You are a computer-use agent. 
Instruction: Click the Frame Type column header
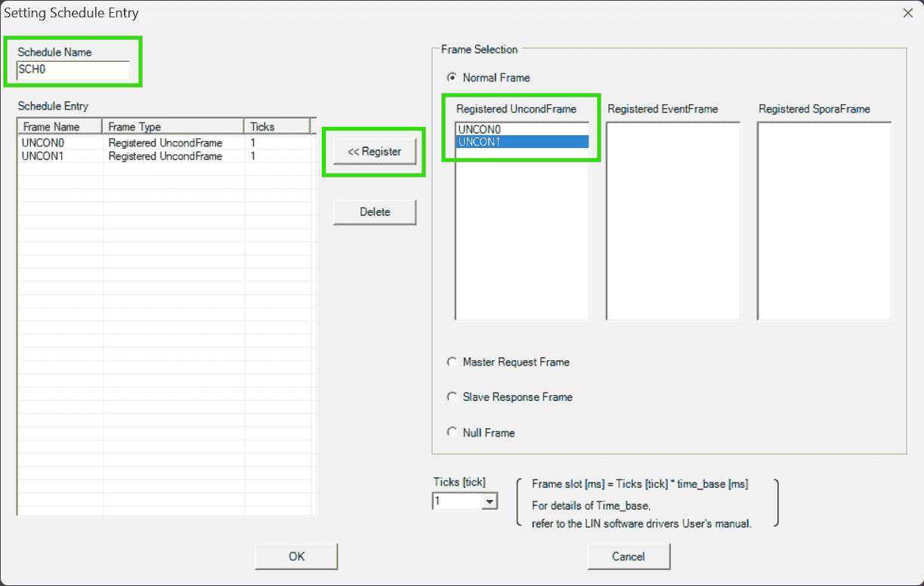(x=173, y=127)
